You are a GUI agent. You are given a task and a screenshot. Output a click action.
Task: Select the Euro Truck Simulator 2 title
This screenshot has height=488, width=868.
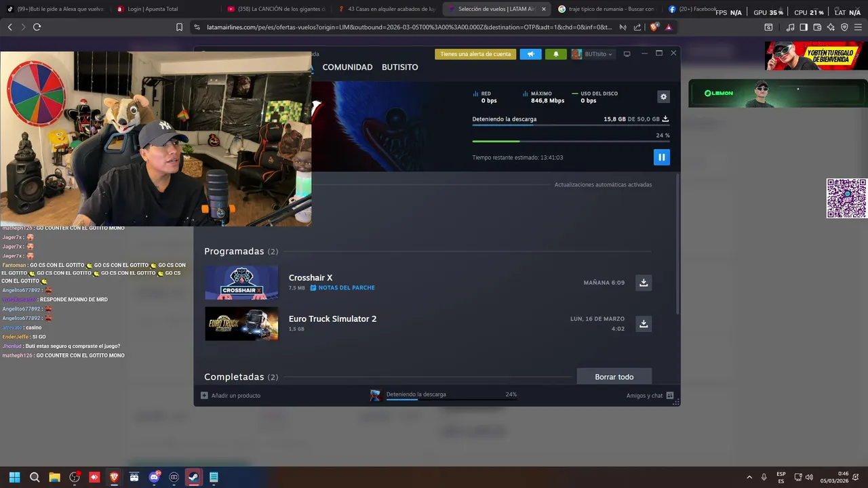coord(332,319)
